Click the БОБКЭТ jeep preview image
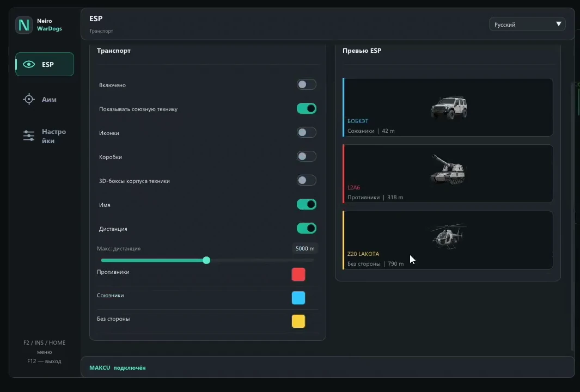Image resolution: width=580 pixels, height=392 pixels. pos(449,107)
